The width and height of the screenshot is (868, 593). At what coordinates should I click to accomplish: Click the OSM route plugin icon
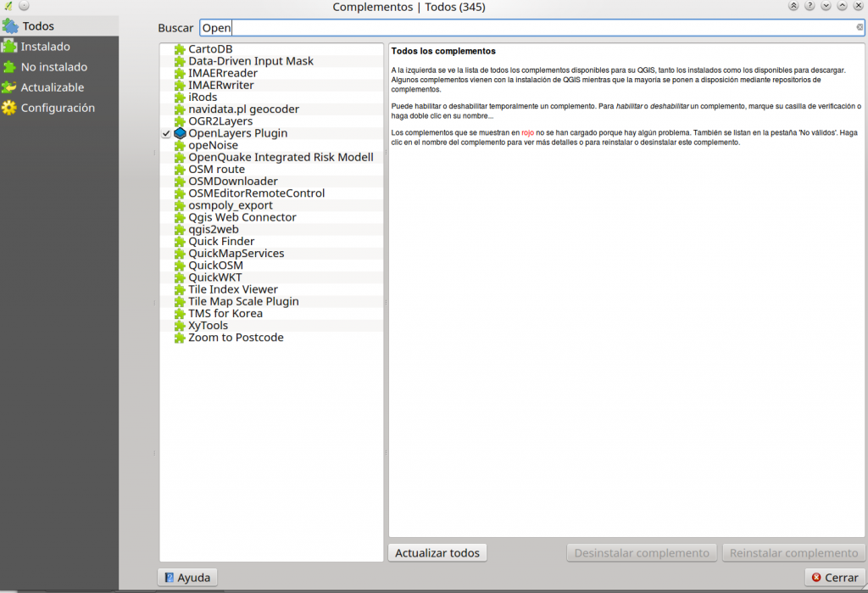point(180,170)
